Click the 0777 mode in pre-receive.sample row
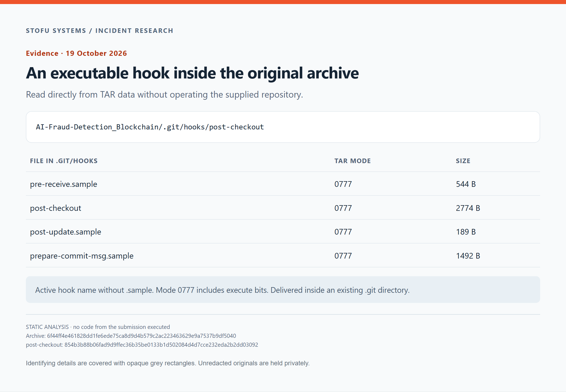This screenshot has height=392, width=566. click(343, 184)
